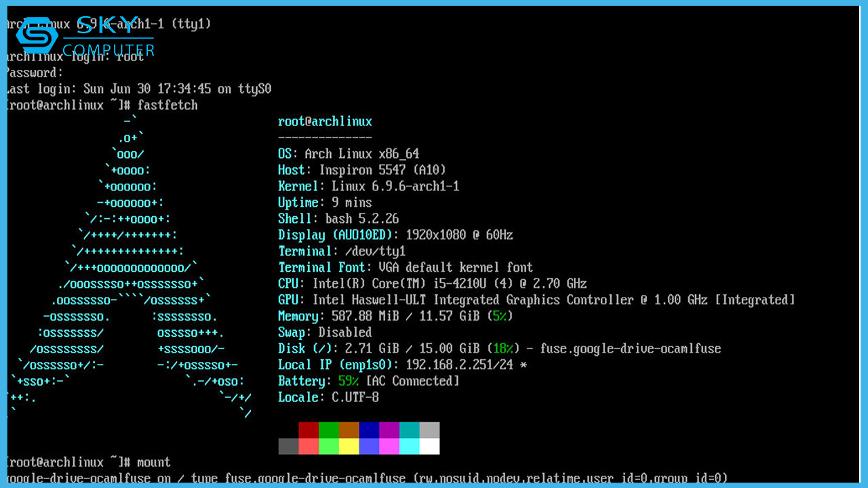Screen dimensions: 868x488
Task: Click '587.88 MiB / 11.57 GiB' memory value
Action: click(406, 317)
